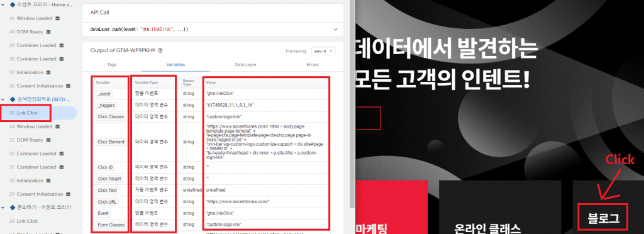Click the API icon beside 37 Initialization
The width and height of the screenshot is (644, 234).
(48, 72)
